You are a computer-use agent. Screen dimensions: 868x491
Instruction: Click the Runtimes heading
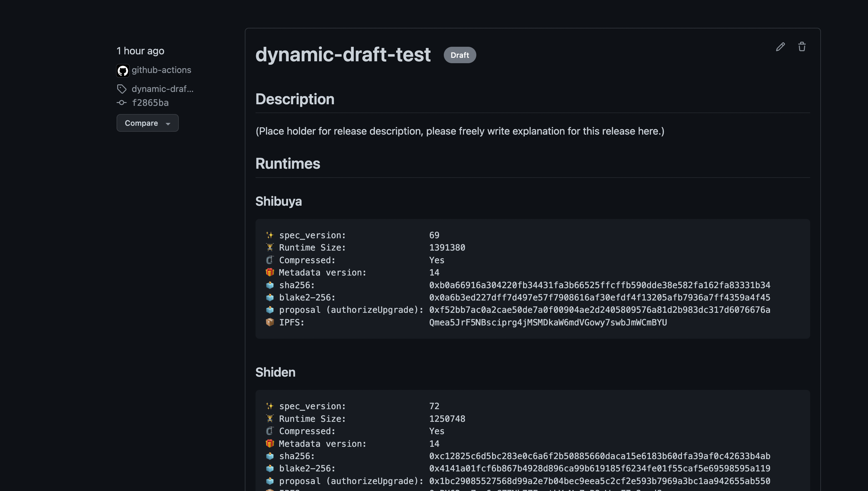coord(287,164)
